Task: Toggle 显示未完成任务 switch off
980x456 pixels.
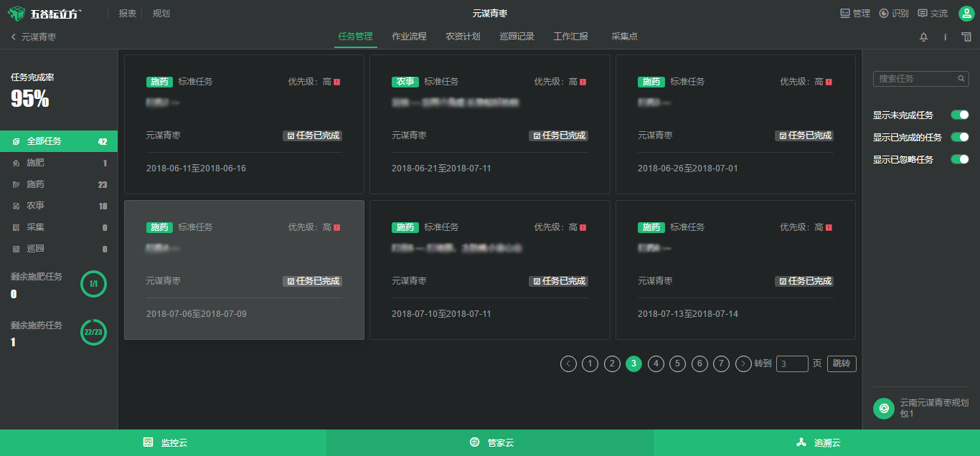Action: click(x=959, y=115)
